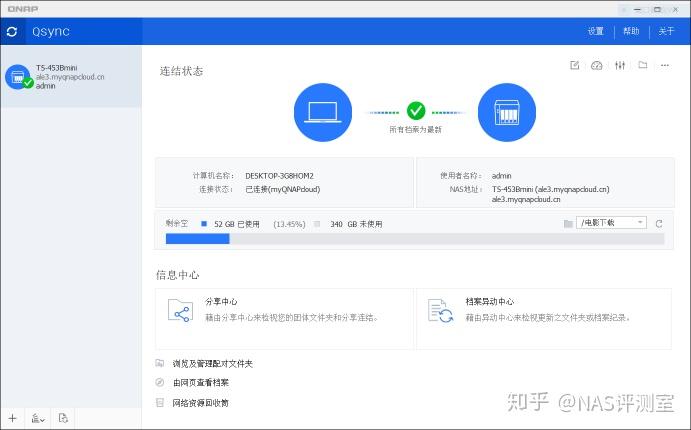The width and height of the screenshot is (691, 430).
Task: Click the edit connection pencil icon
Action: (575, 65)
